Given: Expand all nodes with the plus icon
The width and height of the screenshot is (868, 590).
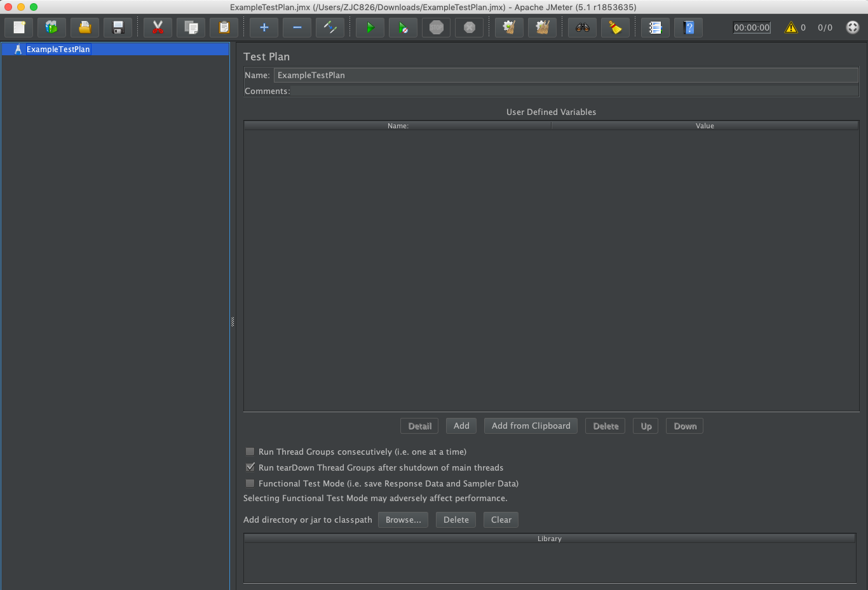Looking at the screenshot, I should (x=264, y=27).
